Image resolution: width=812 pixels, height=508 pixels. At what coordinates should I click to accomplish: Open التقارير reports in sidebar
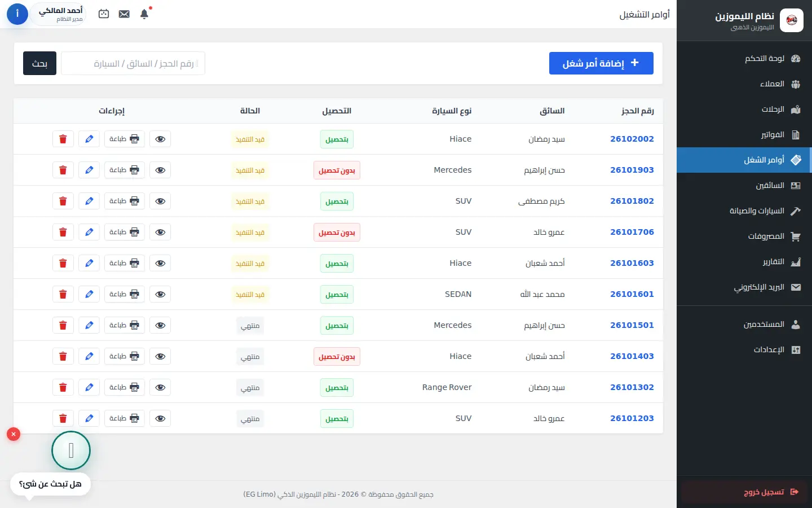click(744, 261)
